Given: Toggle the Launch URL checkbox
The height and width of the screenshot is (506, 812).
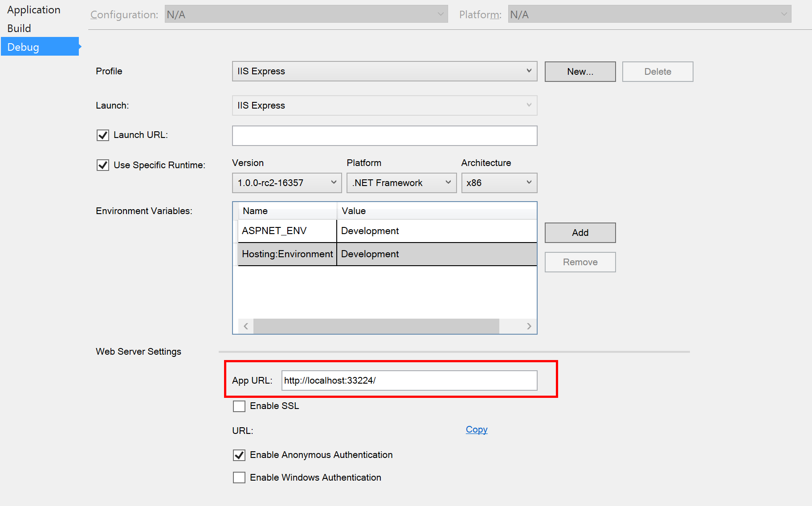Looking at the screenshot, I should click(103, 135).
